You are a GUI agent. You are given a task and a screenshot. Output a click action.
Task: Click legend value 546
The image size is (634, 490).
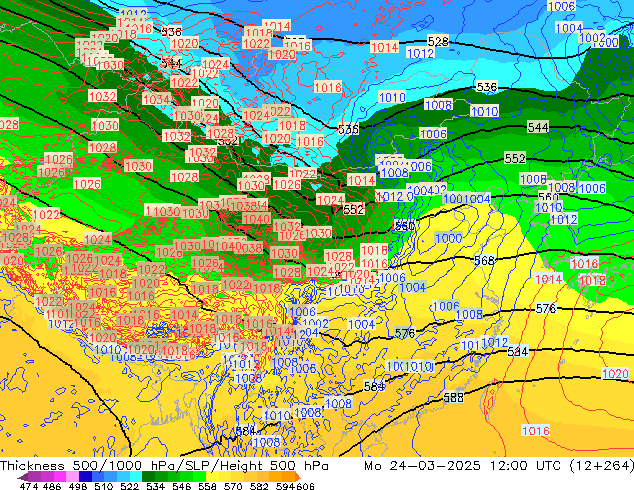pos(182,486)
